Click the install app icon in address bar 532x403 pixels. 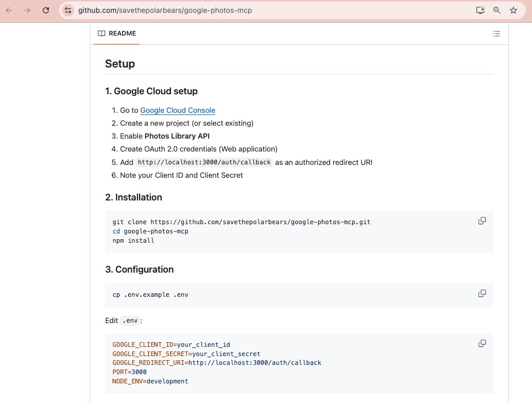tap(480, 10)
